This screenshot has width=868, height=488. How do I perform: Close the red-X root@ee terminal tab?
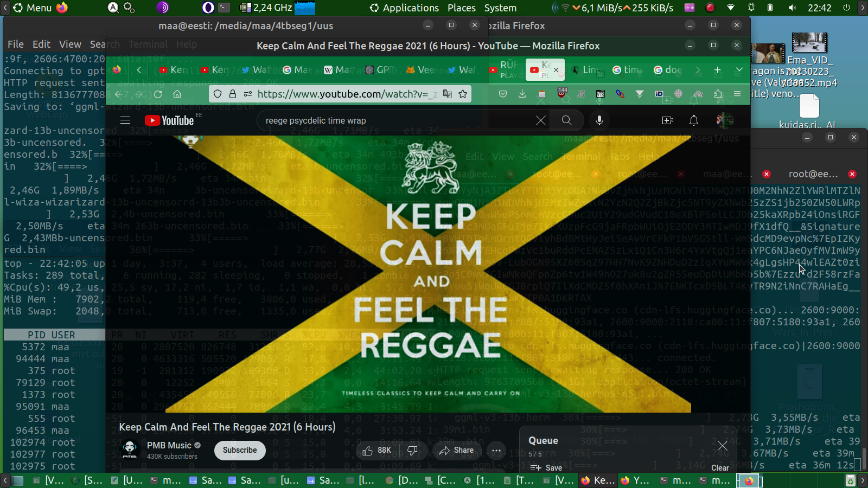[852, 174]
